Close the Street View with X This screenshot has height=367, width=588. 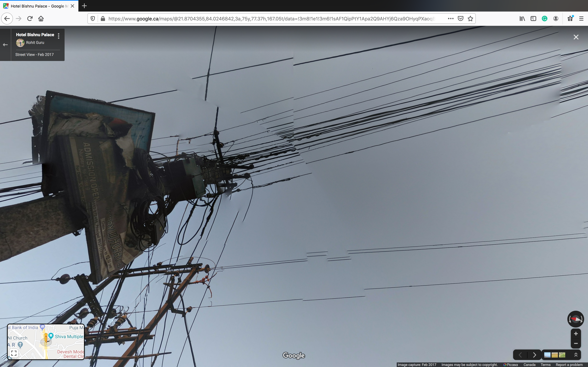(576, 37)
